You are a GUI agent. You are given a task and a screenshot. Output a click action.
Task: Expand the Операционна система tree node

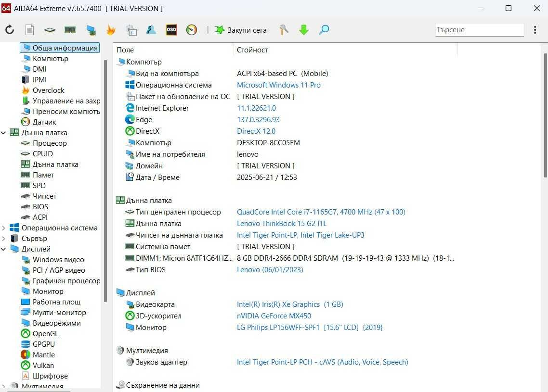click(x=3, y=228)
